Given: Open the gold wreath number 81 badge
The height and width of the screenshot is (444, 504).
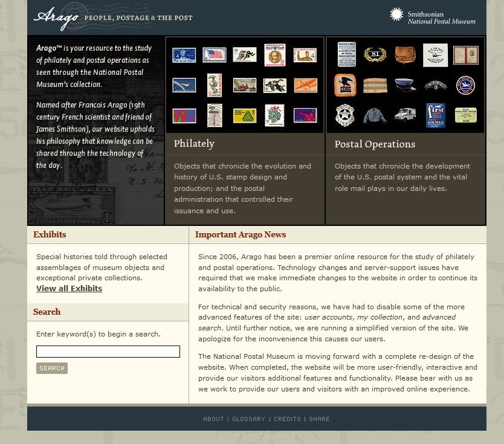Looking at the screenshot, I should point(375,54).
